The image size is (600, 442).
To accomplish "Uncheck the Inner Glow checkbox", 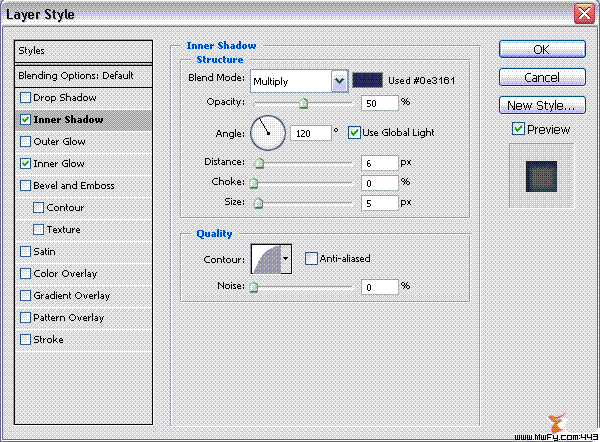I will (x=25, y=163).
